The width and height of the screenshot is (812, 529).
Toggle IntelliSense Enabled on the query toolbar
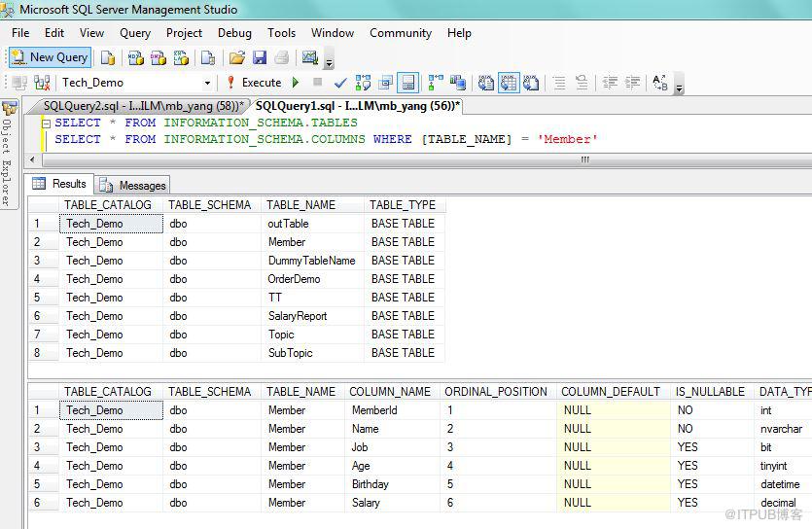408,83
